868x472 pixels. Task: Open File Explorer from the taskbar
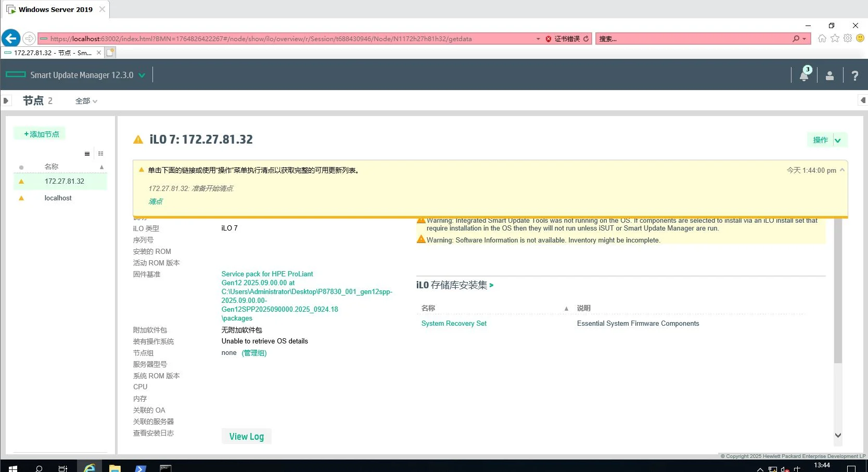pos(115,468)
